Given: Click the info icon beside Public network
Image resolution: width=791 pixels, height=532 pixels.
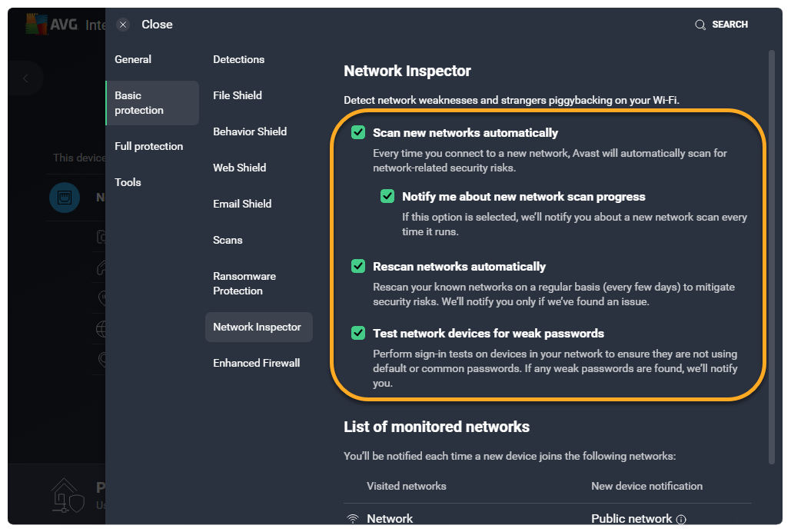Looking at the screenshot, I should pos(681,519).
